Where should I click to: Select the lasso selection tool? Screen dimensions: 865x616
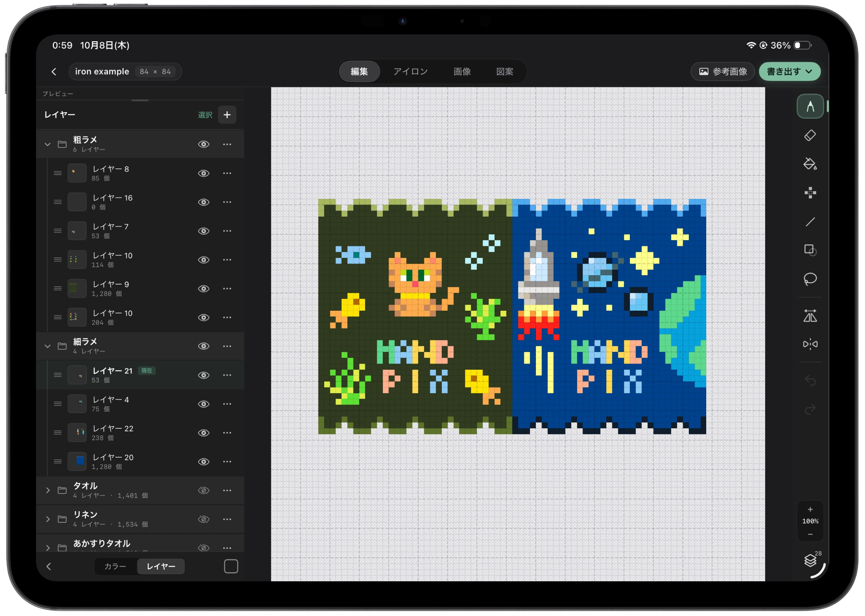[810, 279]
